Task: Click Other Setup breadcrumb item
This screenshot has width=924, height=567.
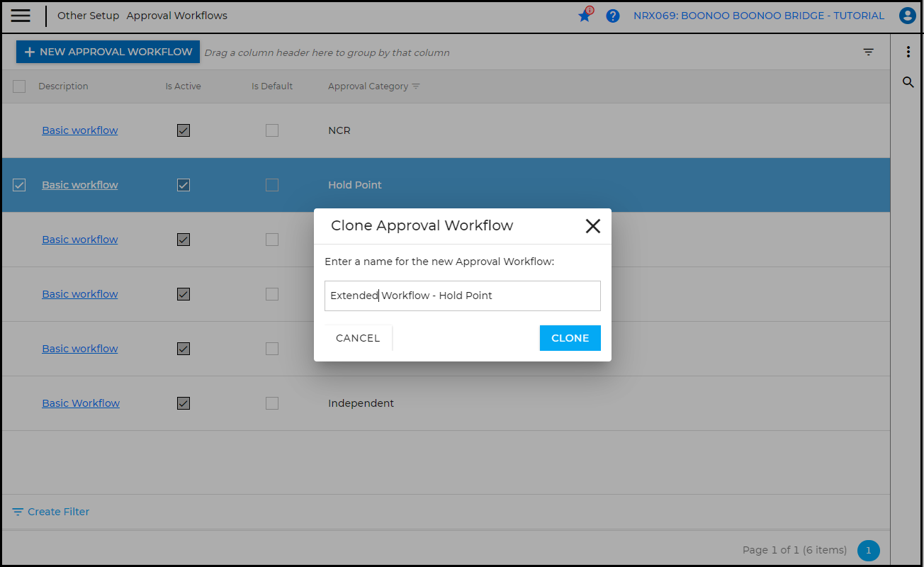Action: pyautogui.click(x=88, y=16)
